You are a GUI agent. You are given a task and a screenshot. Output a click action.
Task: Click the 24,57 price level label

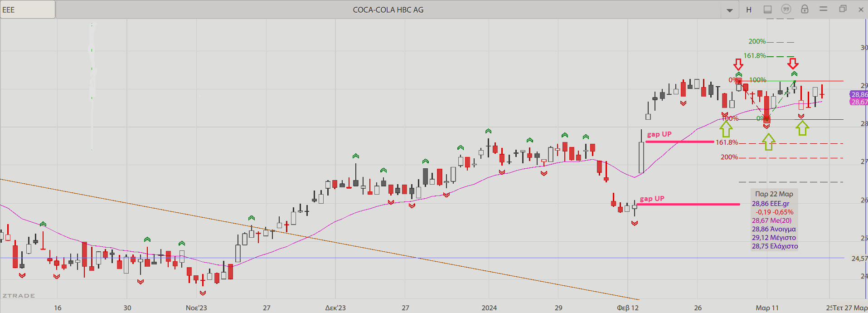859,259
